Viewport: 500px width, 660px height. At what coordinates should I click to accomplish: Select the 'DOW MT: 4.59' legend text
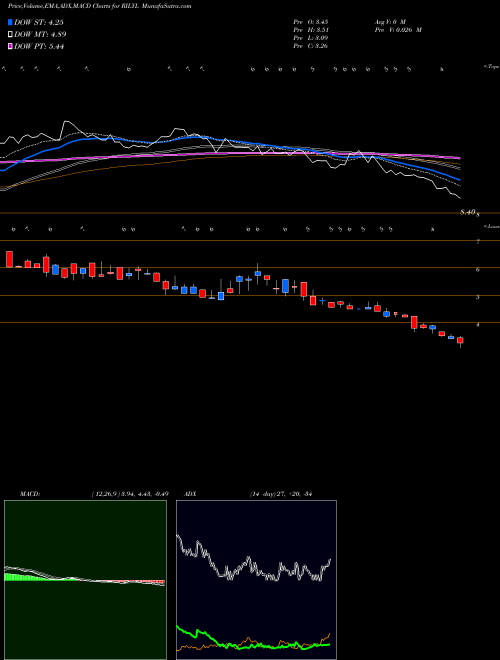[x=40, y=35]
